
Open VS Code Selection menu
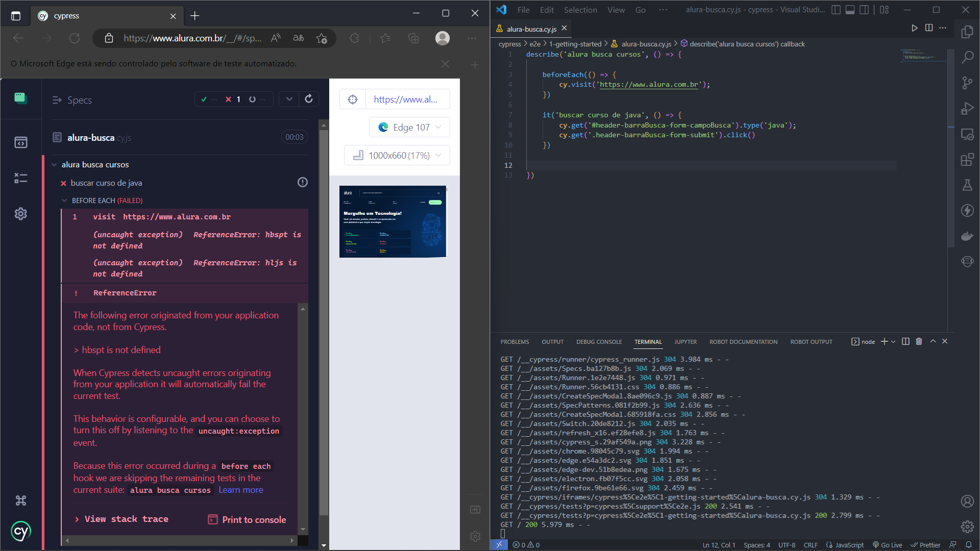tap(580, 10)
